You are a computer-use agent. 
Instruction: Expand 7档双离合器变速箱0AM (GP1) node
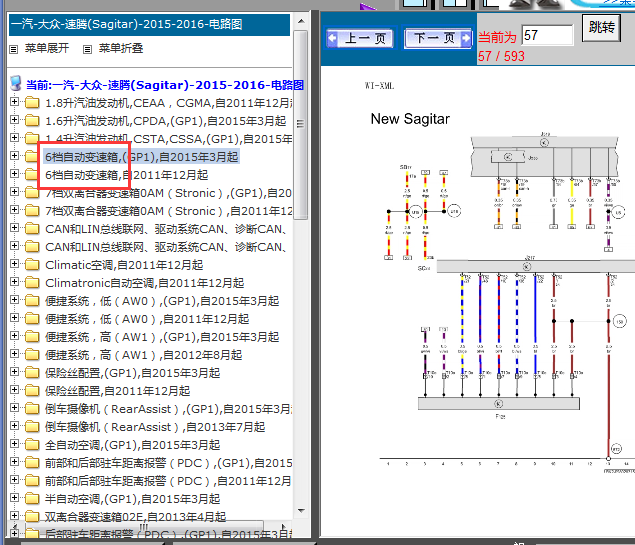click(15, 192)
